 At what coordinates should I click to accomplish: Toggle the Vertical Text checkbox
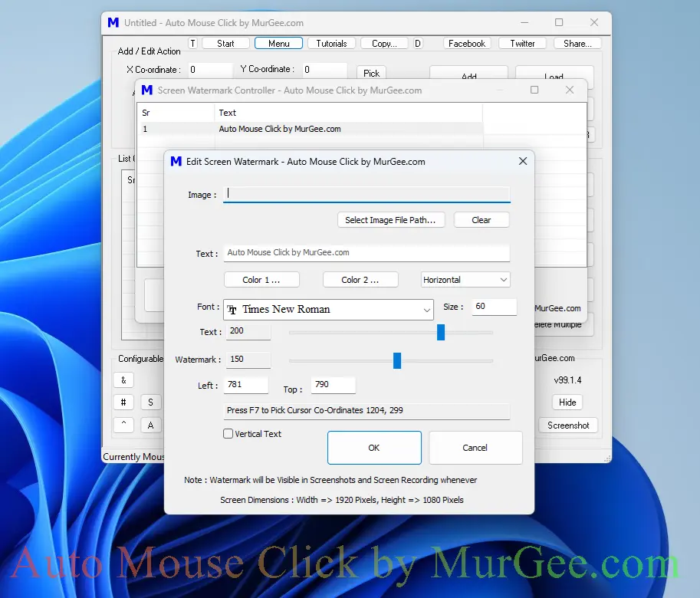coord(228,433)
